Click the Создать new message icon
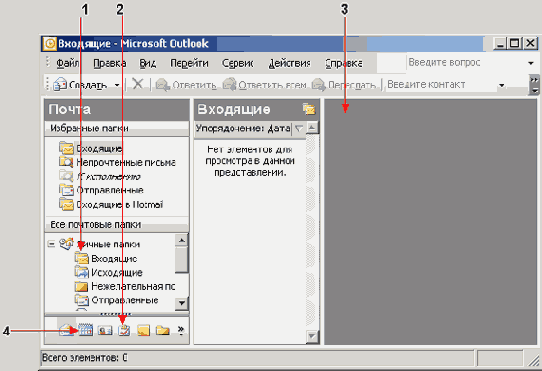The width and height of the screenshot is (542, 371). pyautogui.click(x=60, y=84)
